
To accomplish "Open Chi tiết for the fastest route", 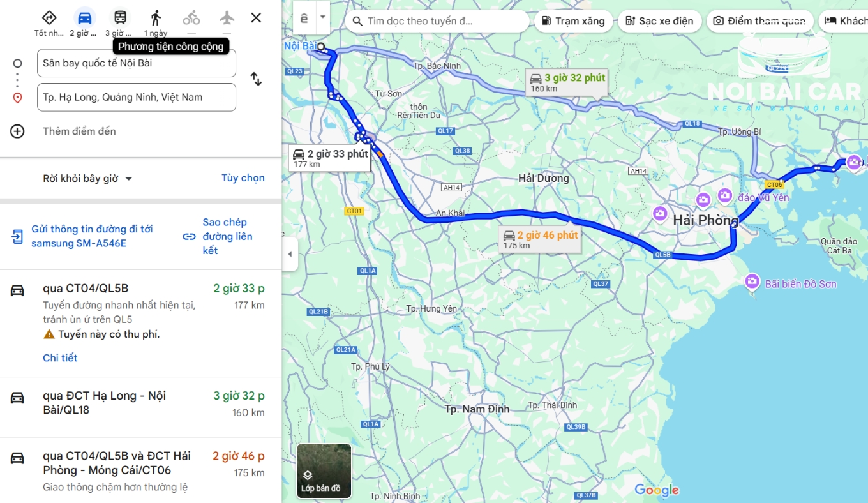I will point(60,358).
